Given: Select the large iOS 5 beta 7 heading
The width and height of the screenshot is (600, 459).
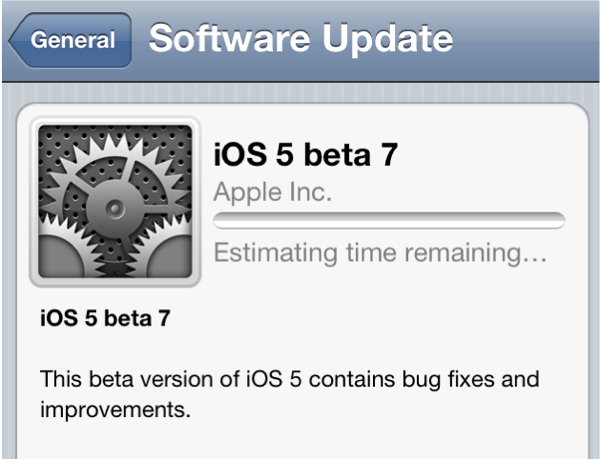Looking at the screenshot, I should 305,155.
